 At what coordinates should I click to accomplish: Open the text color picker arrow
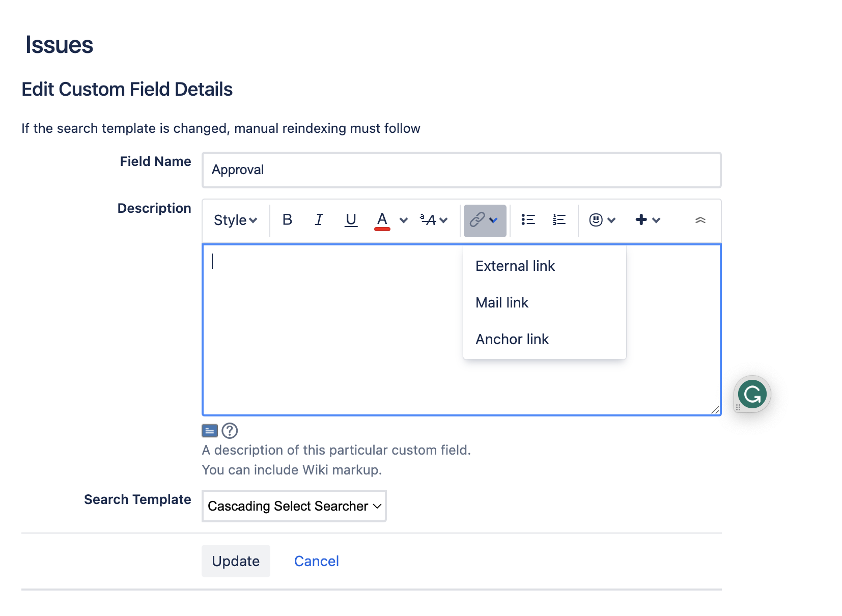click(x=404, y=220)
